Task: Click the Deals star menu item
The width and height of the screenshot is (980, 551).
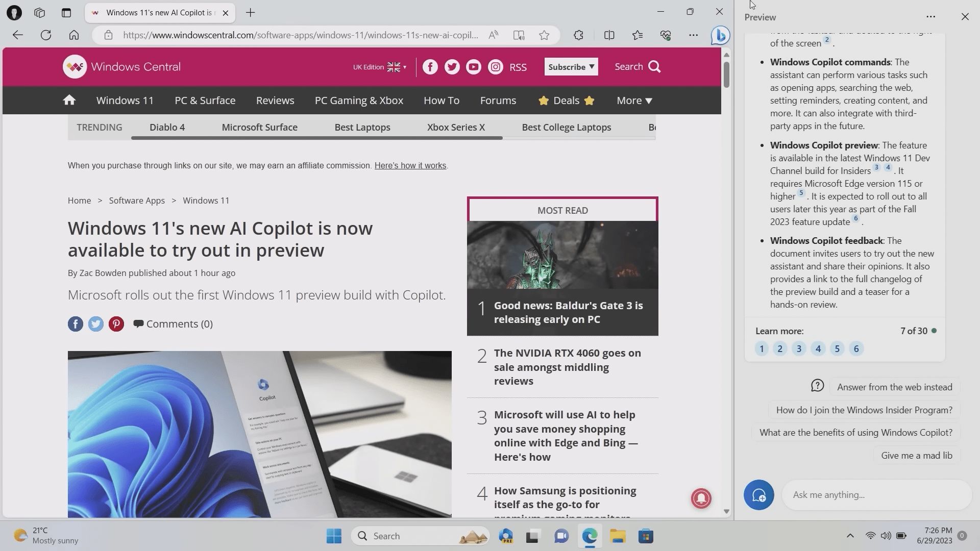Action: [x=567, y=100]
